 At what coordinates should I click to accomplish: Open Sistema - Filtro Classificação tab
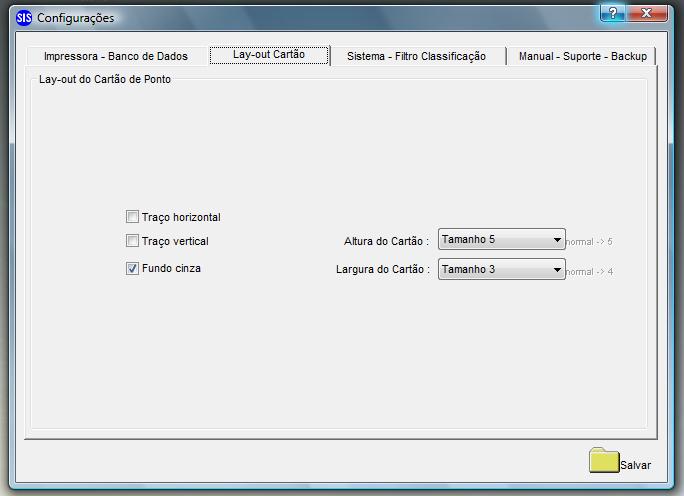tap(417, 56)
